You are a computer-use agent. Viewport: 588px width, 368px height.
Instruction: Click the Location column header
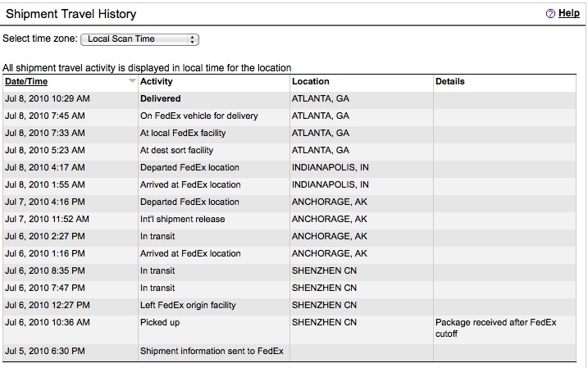click(311, 82)
